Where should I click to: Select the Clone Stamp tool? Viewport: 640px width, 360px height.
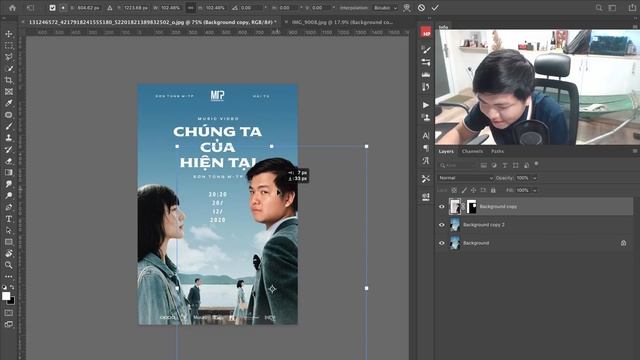click(x=9, y=138)
